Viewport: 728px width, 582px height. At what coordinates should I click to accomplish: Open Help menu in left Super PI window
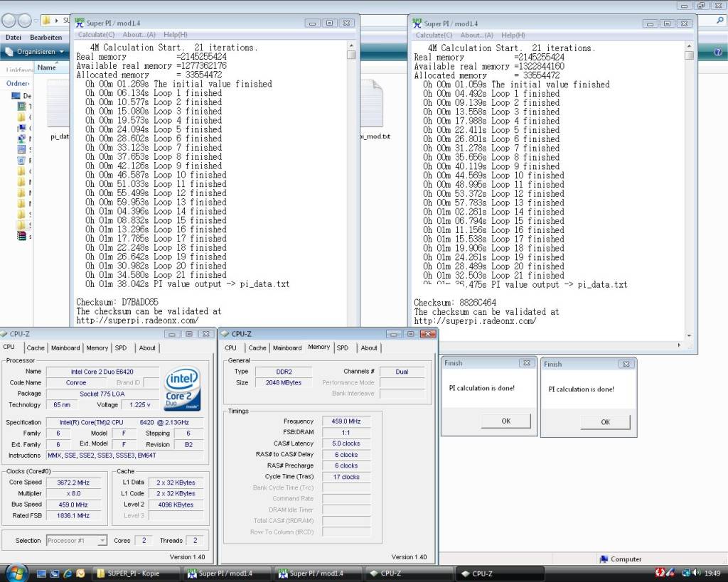[176, 35]
